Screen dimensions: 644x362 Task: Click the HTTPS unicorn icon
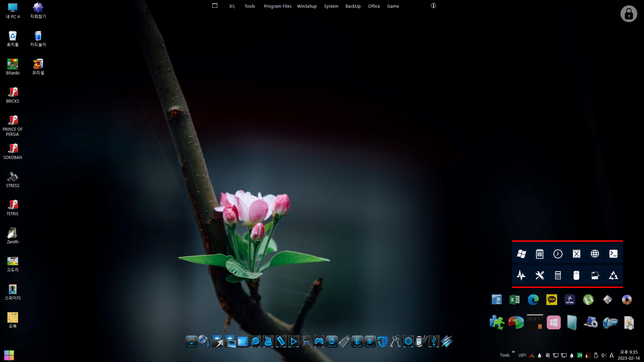tap(570, 299)
